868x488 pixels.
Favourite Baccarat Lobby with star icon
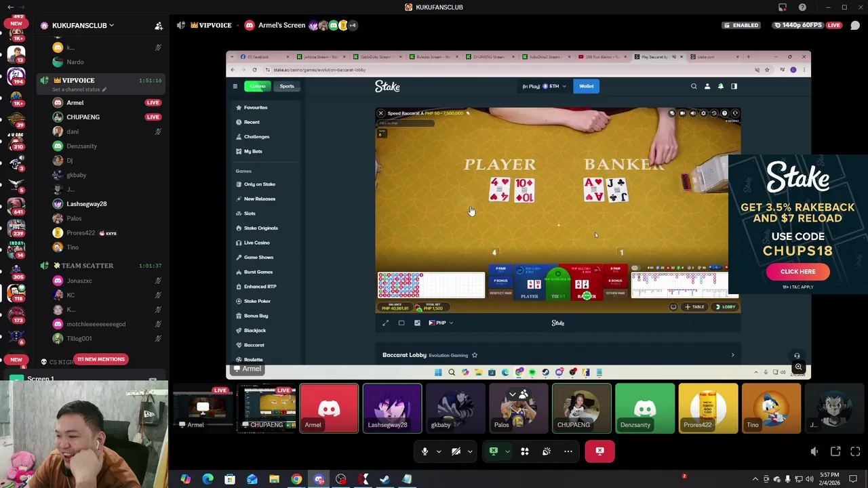point(475,355)
